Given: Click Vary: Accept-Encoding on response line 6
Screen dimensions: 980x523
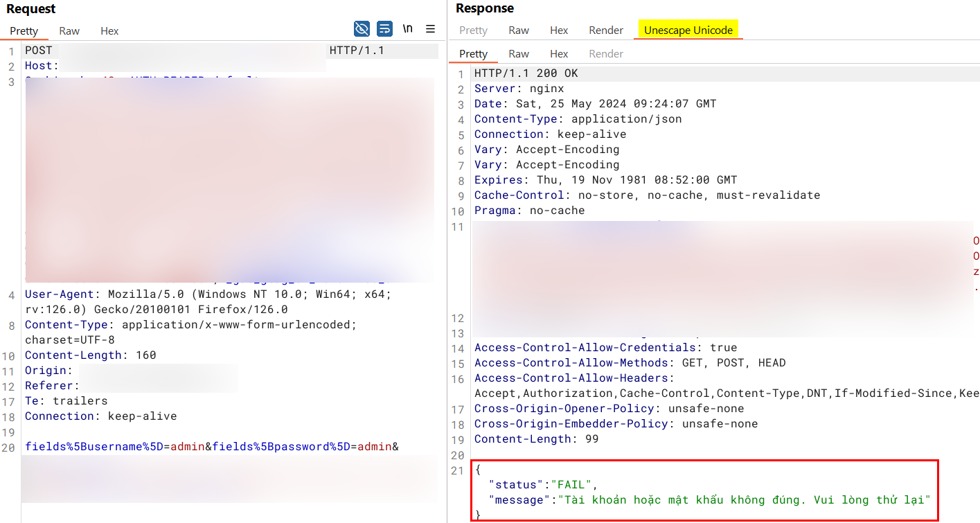Looking at the screenshot, I should [x=547, y=150].
